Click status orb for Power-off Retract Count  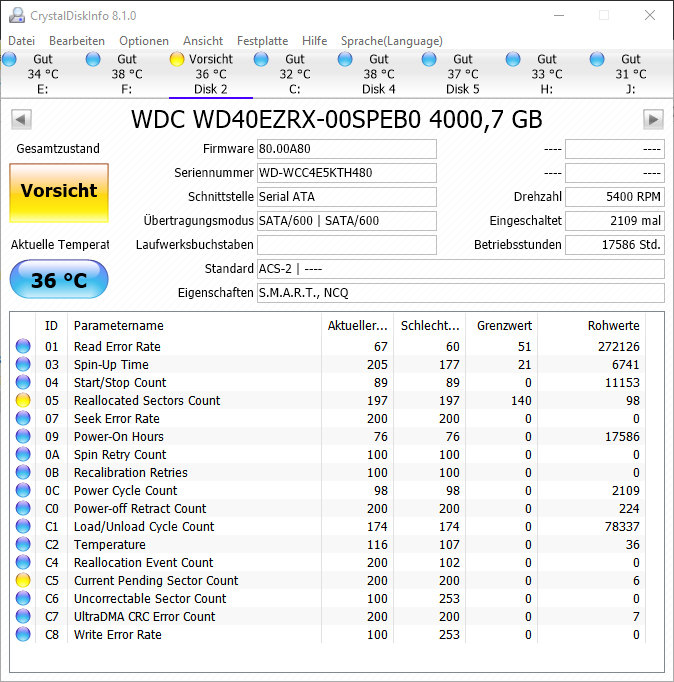pos(23,508)
